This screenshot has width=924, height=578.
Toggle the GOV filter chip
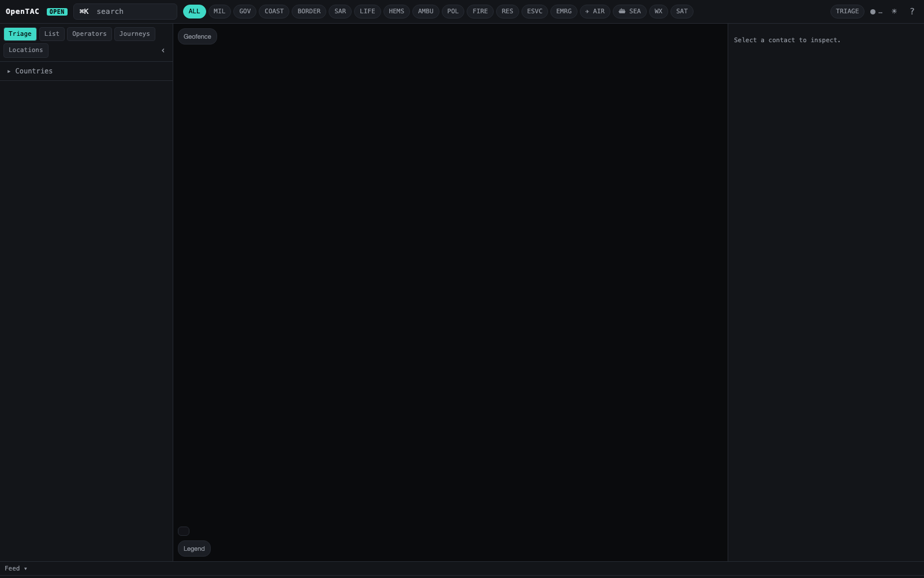(x=245, y=12)
